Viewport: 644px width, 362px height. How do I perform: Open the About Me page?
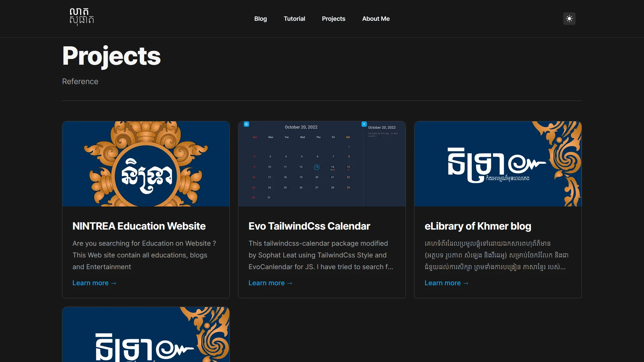pyautogui.click(x=376, y=18)
